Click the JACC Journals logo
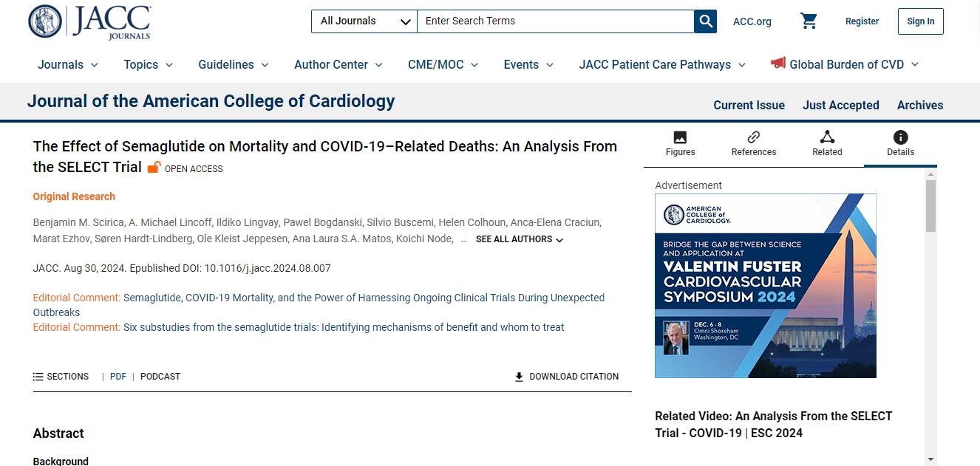This screenshot has width=980, height=466. (x=89, y=21)
